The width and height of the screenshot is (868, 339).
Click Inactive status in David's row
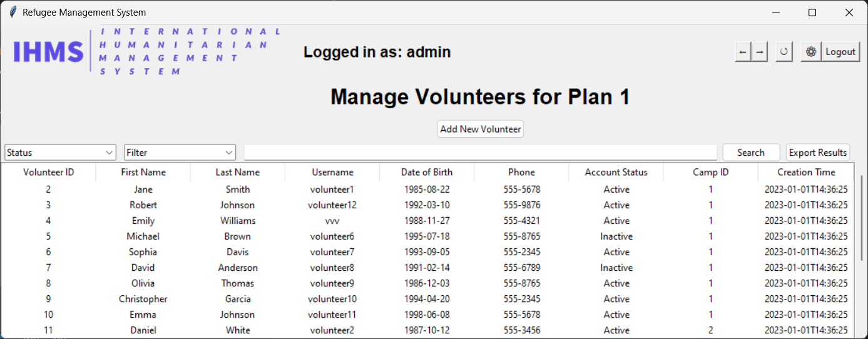[x=616, y=268]
